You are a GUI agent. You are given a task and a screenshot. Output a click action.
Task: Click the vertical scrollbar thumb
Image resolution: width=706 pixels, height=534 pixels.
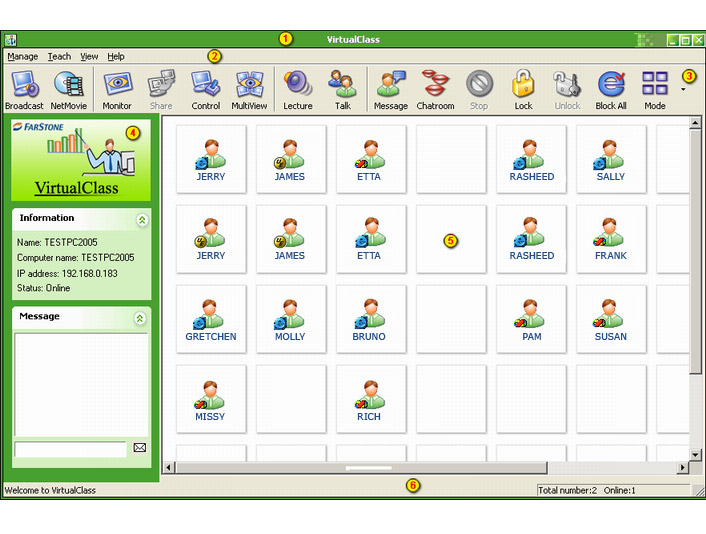coord(695,251)
